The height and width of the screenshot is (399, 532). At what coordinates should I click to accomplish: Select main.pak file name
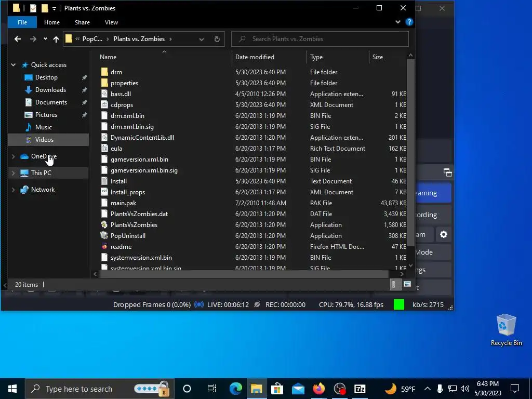pos(123,203)
